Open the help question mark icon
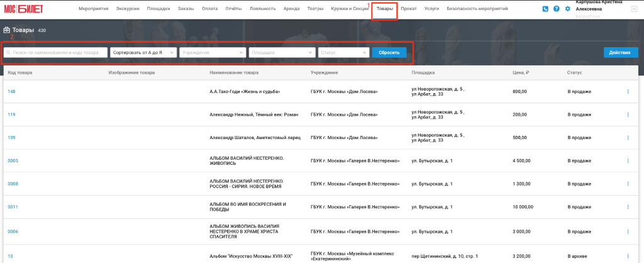The image size is (644, 263). (557, 9)
